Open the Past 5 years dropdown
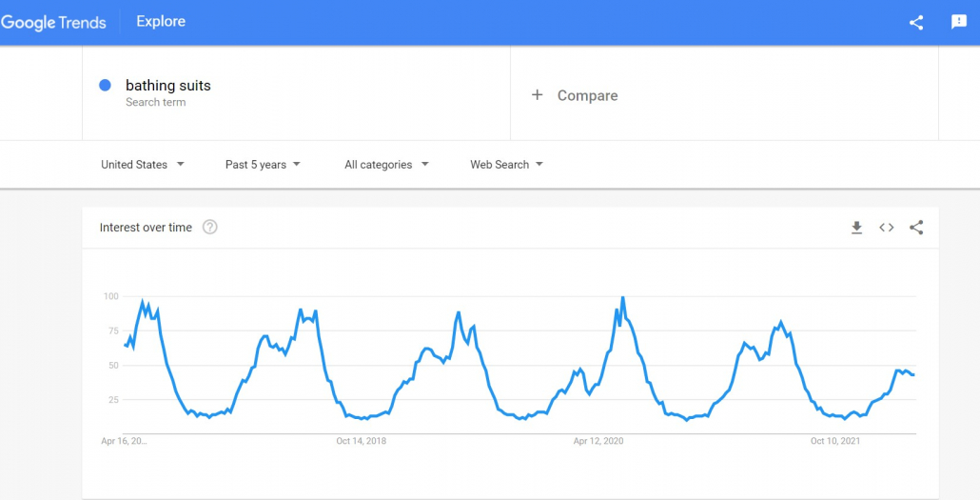Image resolution: width=980 pixels, height=500 pixels. (263, 165)
